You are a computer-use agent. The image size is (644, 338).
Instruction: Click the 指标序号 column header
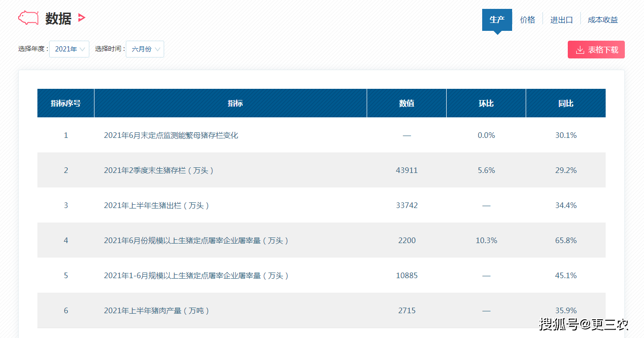click(x=66, y=103)
